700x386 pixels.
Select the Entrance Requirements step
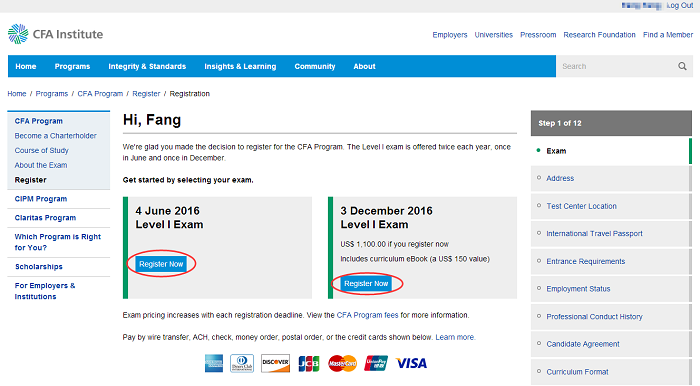coord(611,261)
